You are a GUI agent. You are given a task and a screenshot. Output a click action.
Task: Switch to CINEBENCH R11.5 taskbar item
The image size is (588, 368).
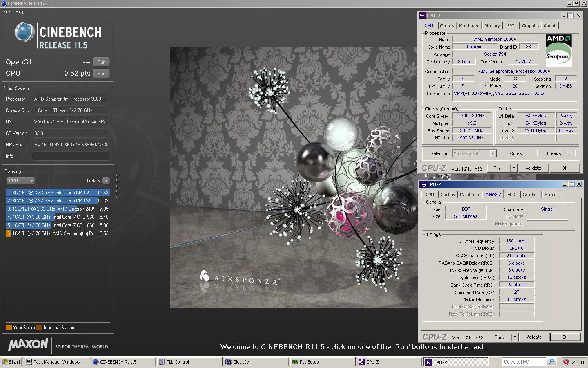123,362
